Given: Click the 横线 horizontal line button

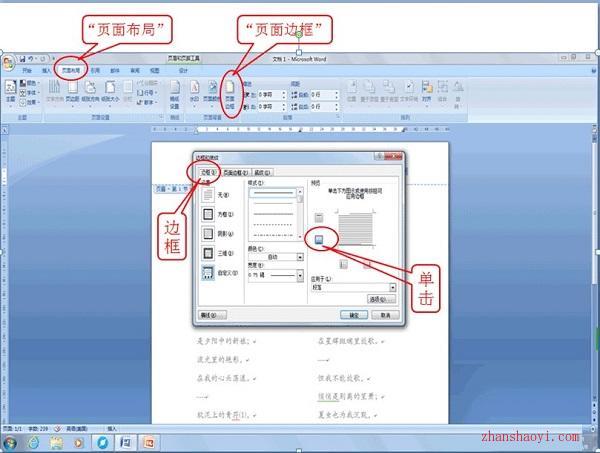Looking at the screenshot, I should (213, 315).
